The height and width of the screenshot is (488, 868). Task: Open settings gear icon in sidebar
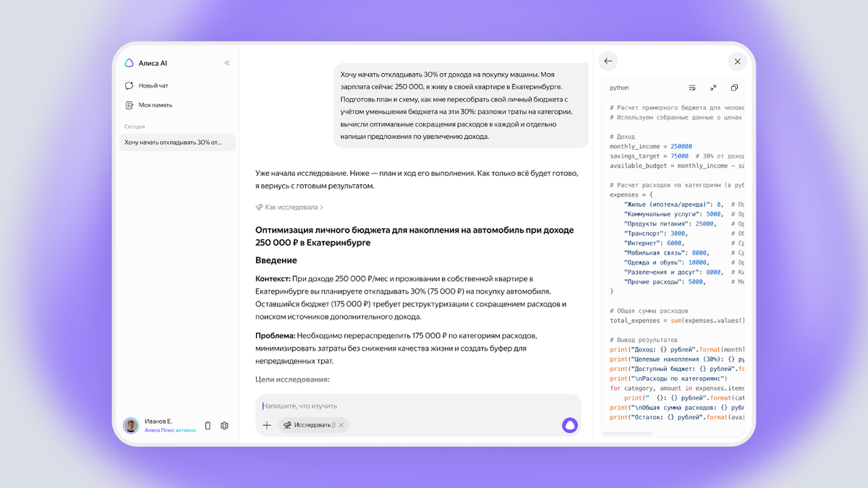pos(224,425)
